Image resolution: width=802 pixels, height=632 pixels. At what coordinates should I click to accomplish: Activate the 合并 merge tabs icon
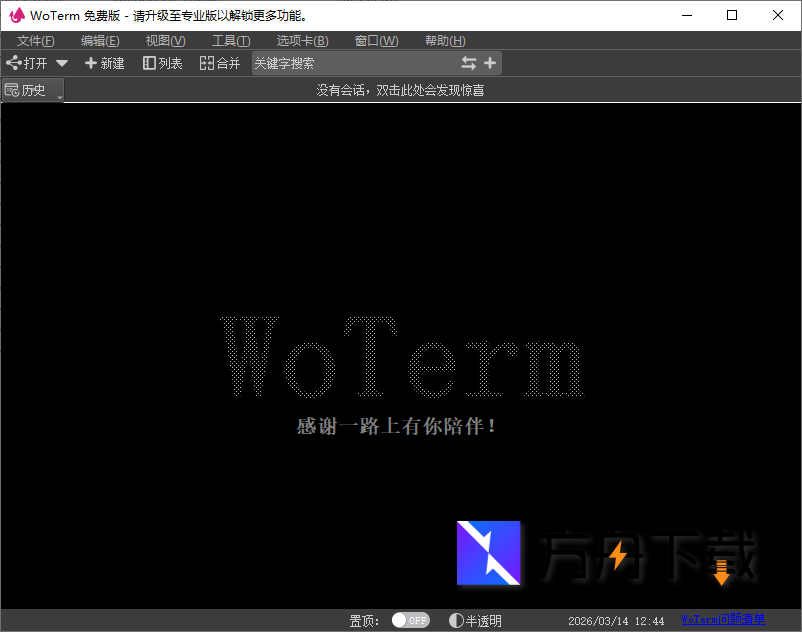[220, 62]
